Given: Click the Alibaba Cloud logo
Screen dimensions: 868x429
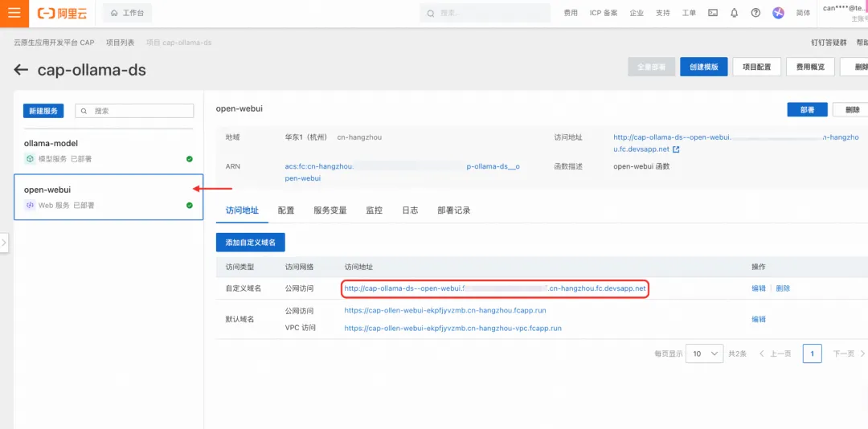Looking at the screenshot, I should point(63,14).
